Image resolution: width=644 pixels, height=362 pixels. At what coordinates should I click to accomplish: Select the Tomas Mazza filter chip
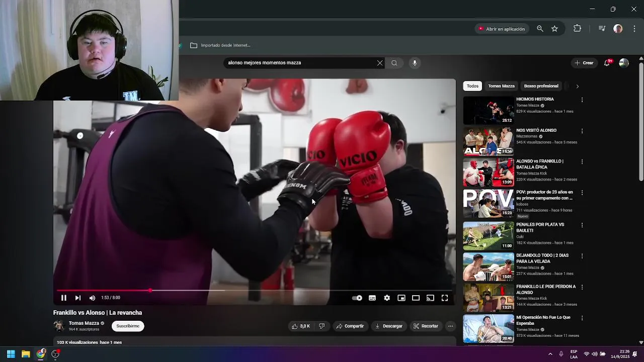501,86
